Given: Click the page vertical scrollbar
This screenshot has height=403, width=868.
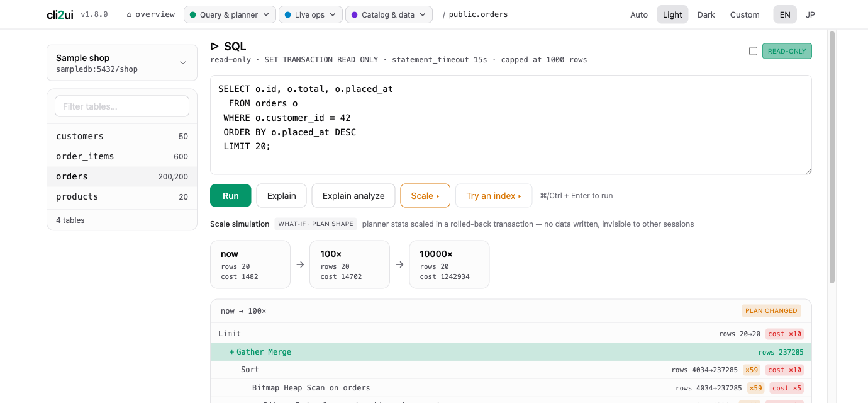Looking at the screenshot, I should click(x=832, y=157).
